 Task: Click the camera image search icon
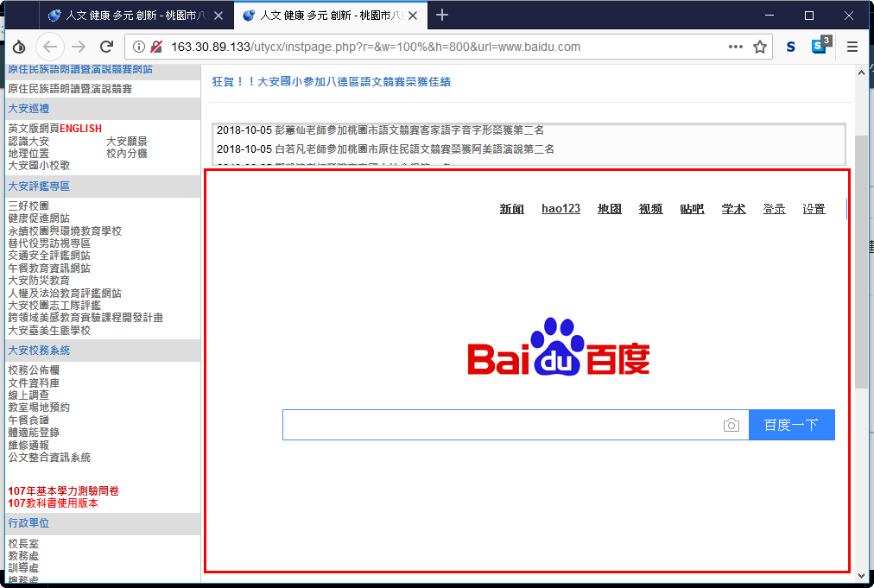(x=731, y=426)
